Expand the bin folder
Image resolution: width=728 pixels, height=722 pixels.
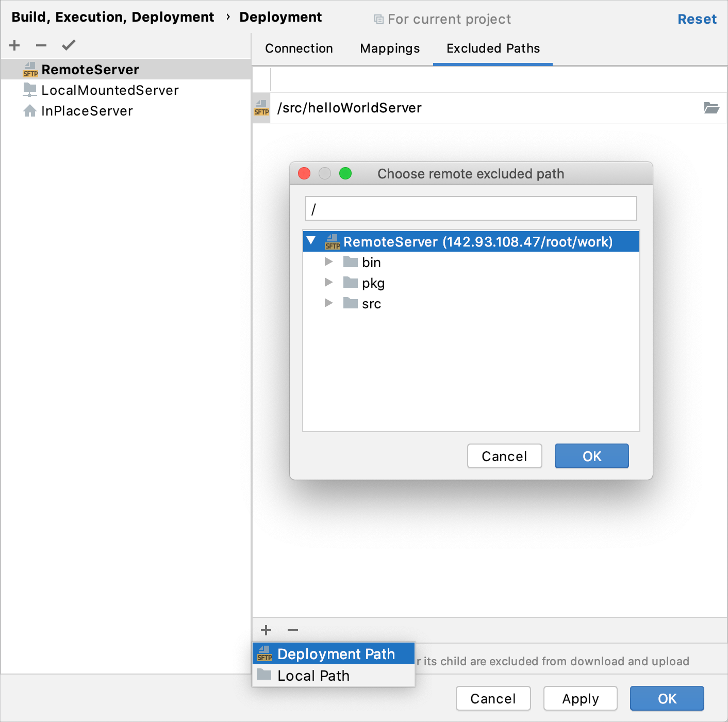[329, 261]
